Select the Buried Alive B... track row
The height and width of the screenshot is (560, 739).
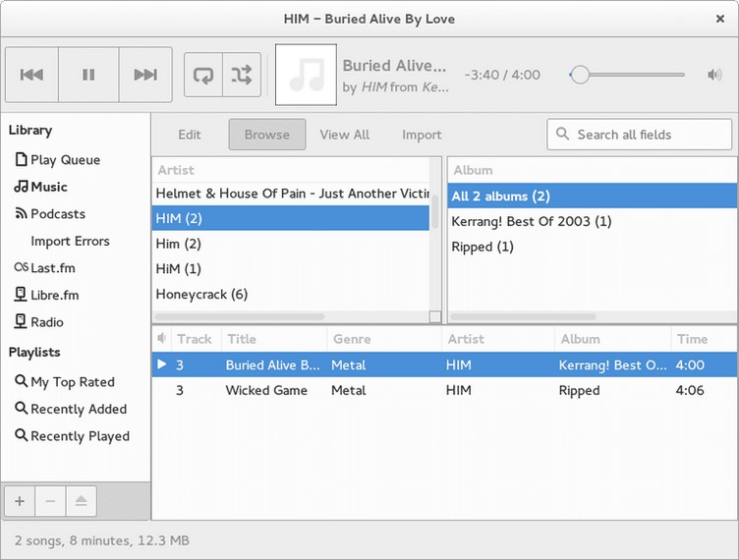(444, 364)
